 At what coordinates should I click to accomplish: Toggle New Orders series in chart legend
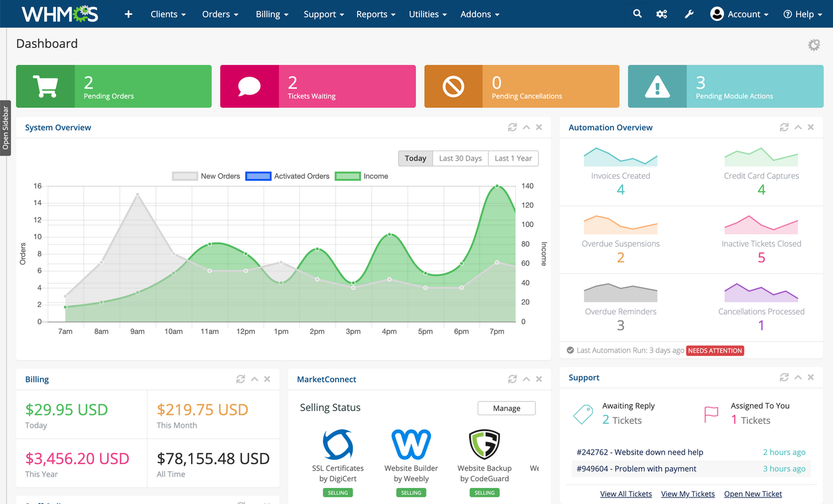tap(206, 176)
